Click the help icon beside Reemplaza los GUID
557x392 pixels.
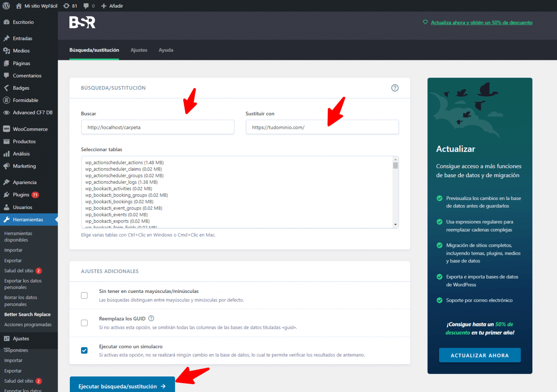pyautogui.click(x=151, y=318)
